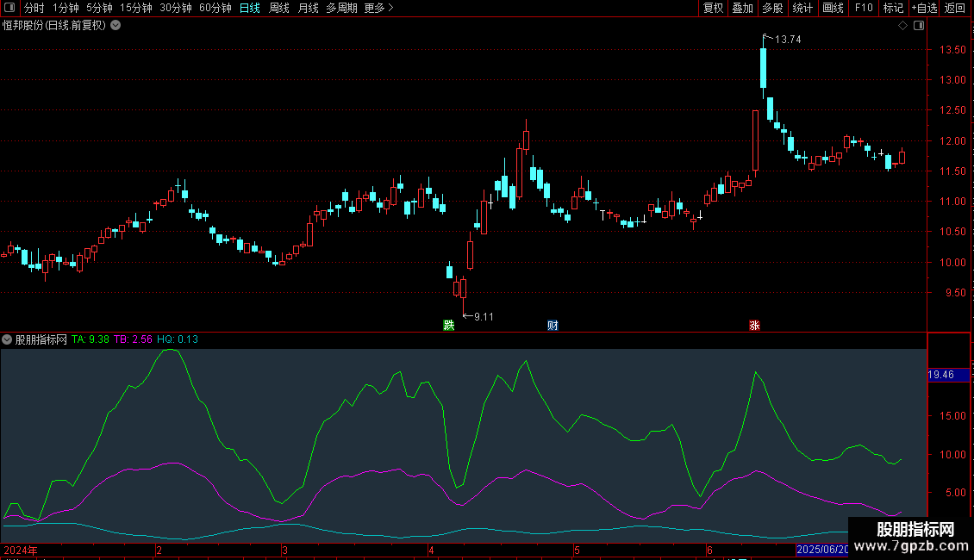Click the 9.11 low price label
The image size is (974, 560).
click(484, 317)
